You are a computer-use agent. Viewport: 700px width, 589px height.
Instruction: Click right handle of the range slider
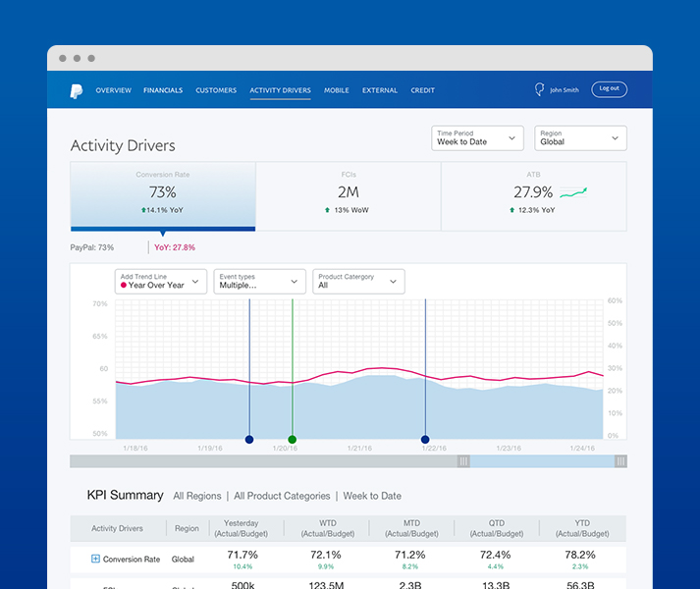(x=620, y=461)
